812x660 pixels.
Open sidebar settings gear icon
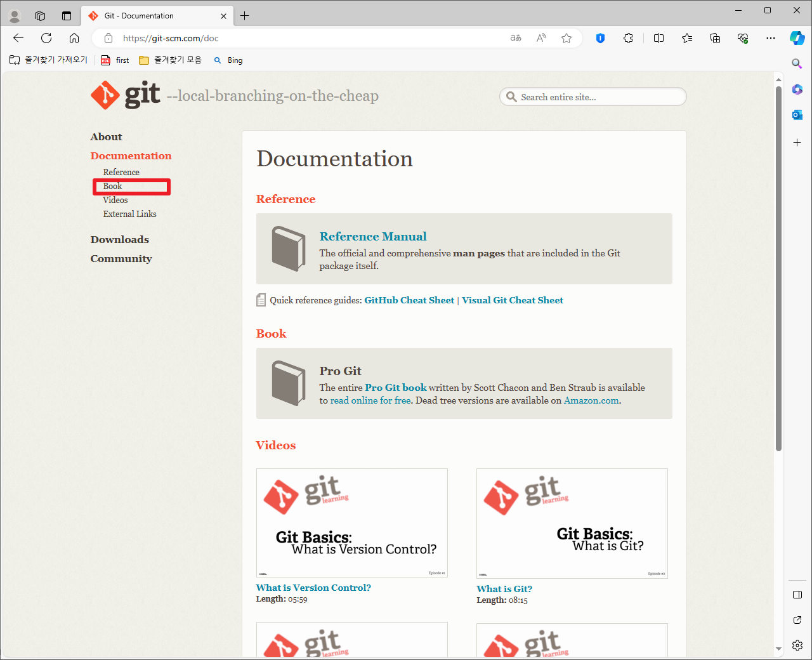(x=797, y=645)
